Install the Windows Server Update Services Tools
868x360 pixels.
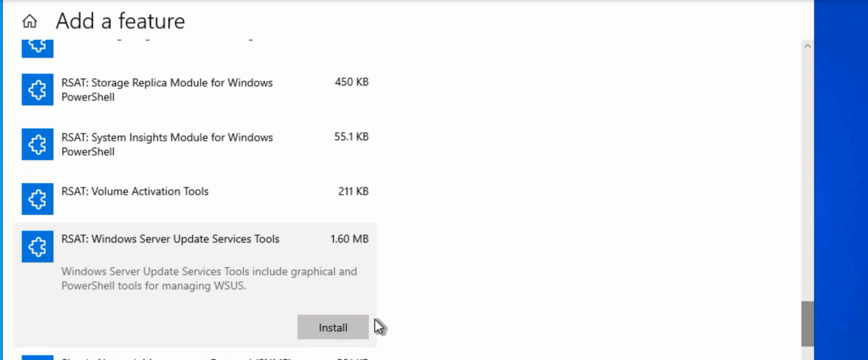tap(332, 327)
